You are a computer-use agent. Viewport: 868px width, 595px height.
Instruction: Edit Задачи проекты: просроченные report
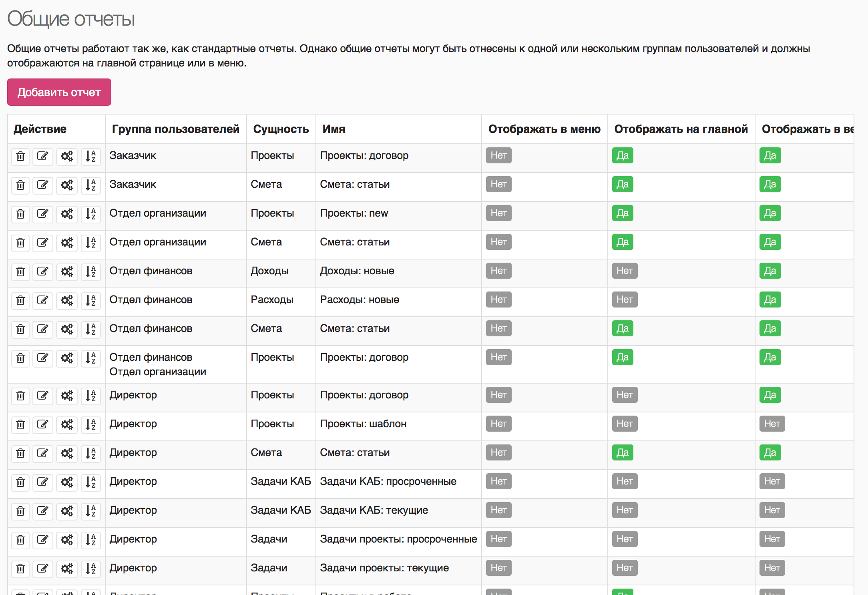click(43, 540)
